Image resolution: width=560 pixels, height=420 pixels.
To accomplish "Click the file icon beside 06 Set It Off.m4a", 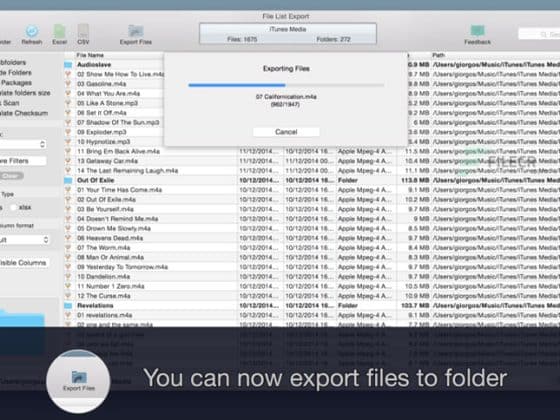I will point(68,113).
